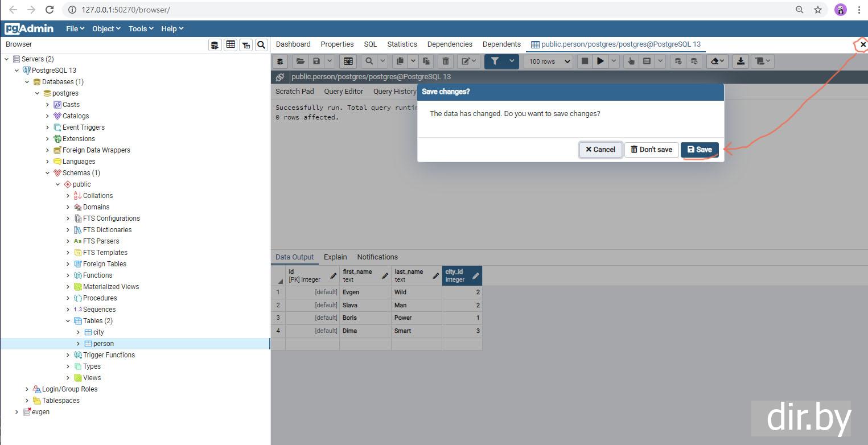Click Filtered Rows icon in Browser header
The image size is (868, 445).
[246, 45]
